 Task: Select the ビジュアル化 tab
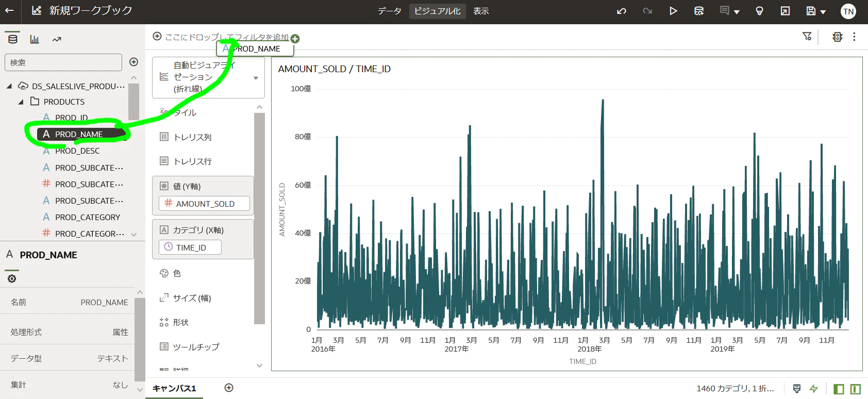coord(438,11)
